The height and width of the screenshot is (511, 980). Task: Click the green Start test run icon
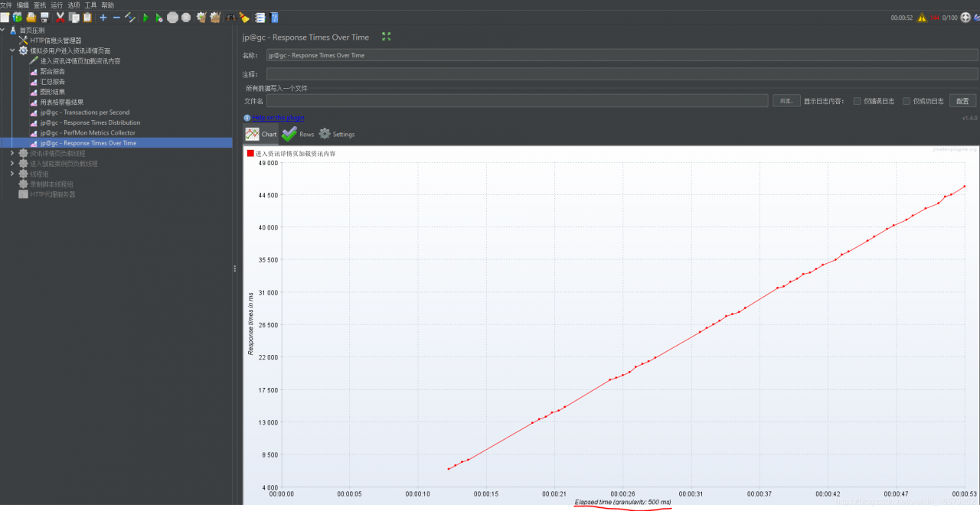[145, 17]
